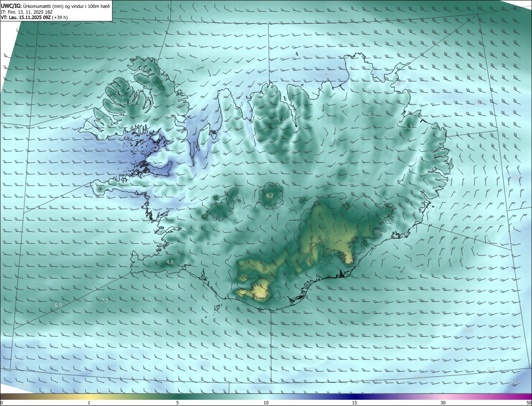532x406 pixels.
Task: Click the 9.9 value label over the sea
Action: click(491, 369)
